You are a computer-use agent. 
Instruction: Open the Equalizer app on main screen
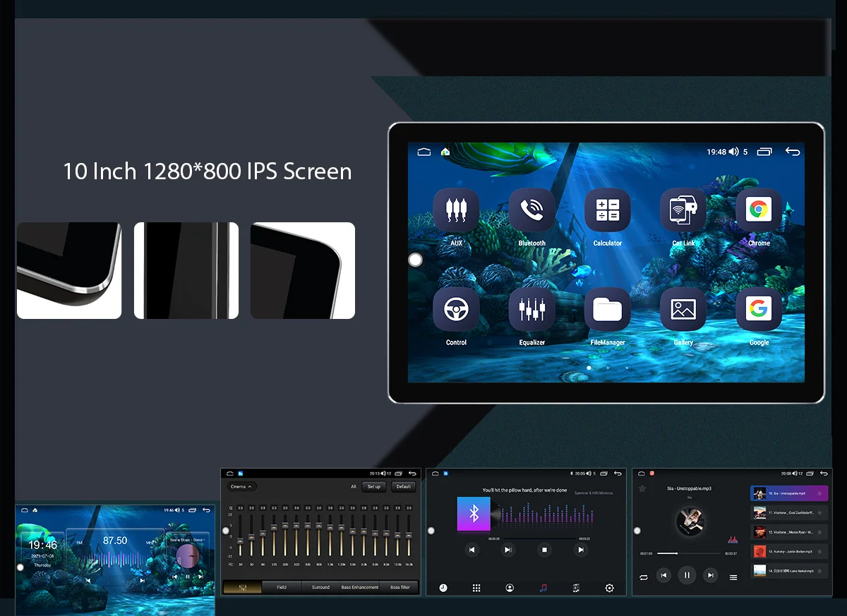(x=531, y=310)
